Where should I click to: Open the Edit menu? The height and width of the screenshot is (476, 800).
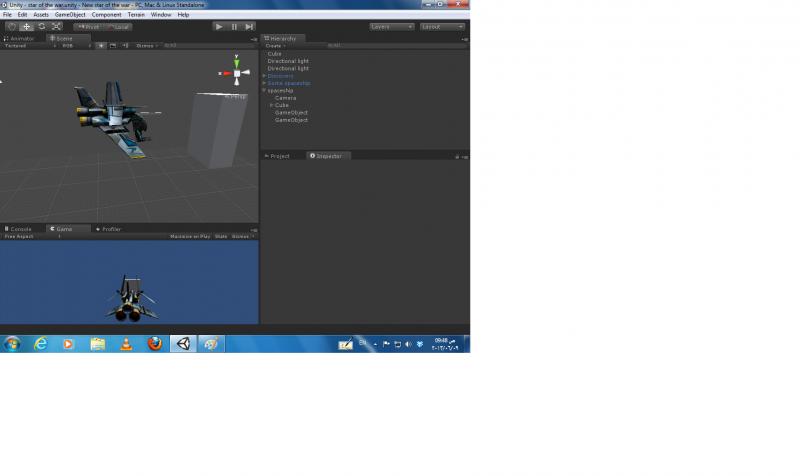click(22, 15)
